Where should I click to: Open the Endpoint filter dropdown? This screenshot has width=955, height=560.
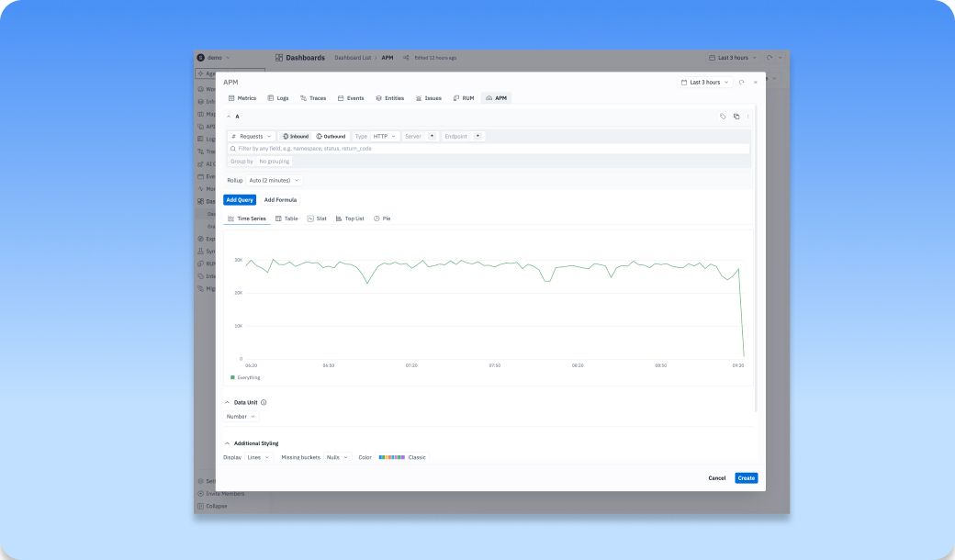coord(478,137)
